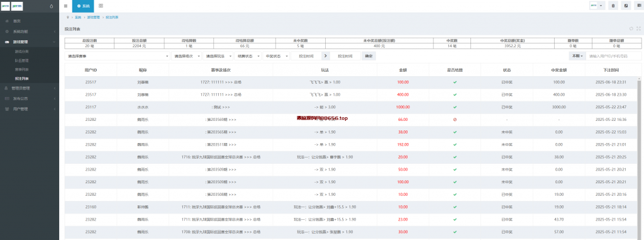Click the 43.70 winnings cell
This screenshot has width=644, height=240.
point(558,219)
